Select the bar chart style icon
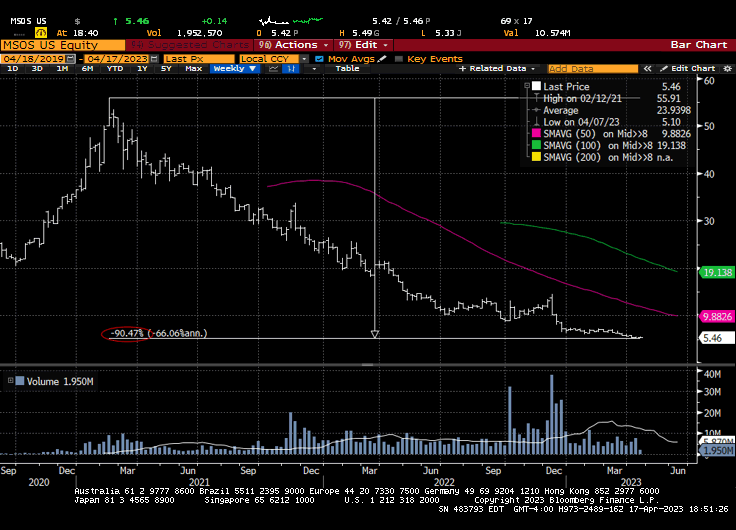The height and width of the screenshot is (530, 736). (x=291, y=69)
